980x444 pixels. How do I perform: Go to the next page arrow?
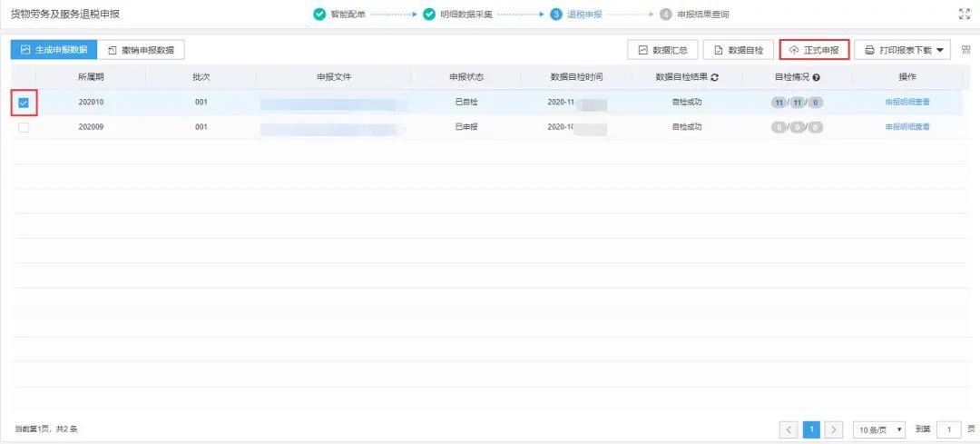pyautogui.click(x=834, y=429)
